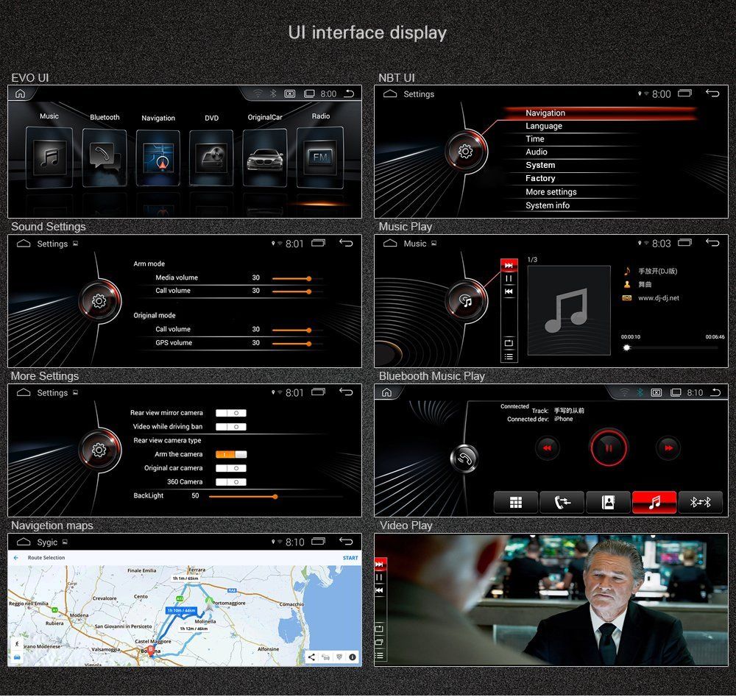
Task: Launch the DVD app tile
Action: 211,158
